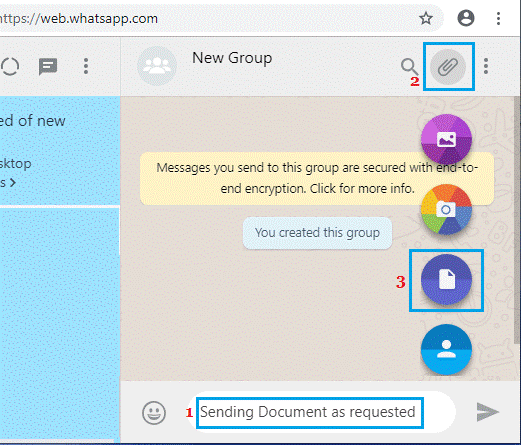The image size is (521, 445).
Task: Select the Document attachment option
Action: click(x=446, y=279)
